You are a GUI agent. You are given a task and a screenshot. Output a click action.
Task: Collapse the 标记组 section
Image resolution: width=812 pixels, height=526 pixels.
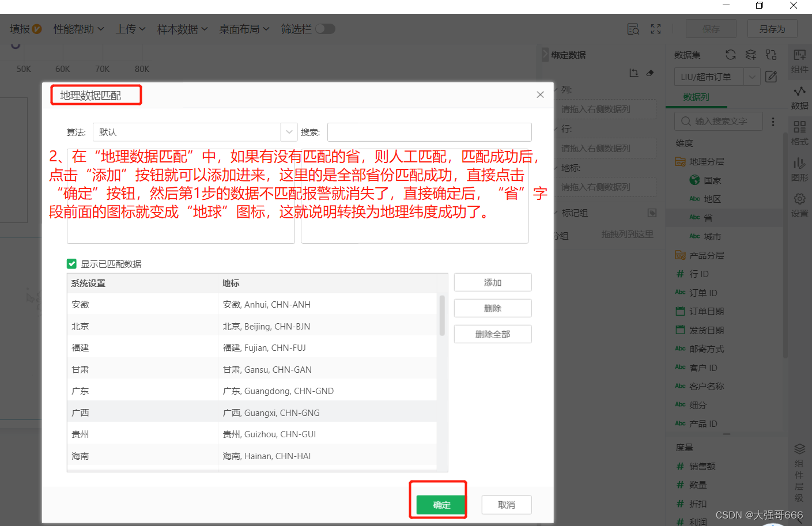tap(556, 213)
